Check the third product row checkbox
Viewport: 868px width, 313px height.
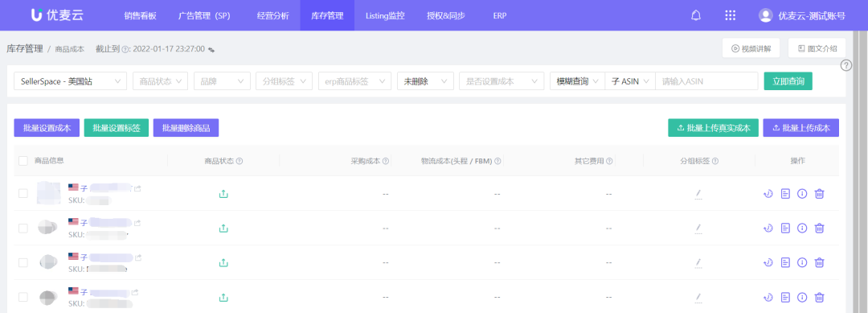(x=23, y=262)
